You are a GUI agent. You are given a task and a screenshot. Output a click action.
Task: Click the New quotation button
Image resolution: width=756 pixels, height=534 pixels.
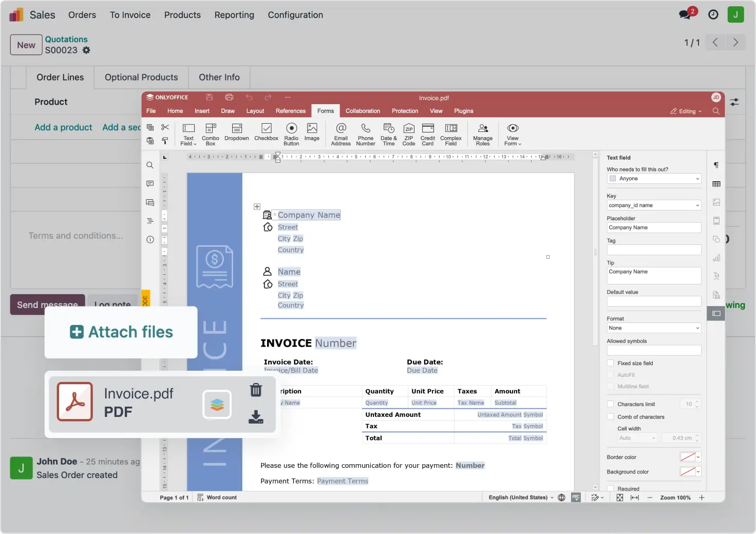pyautogui.click(x=26, y=45)
